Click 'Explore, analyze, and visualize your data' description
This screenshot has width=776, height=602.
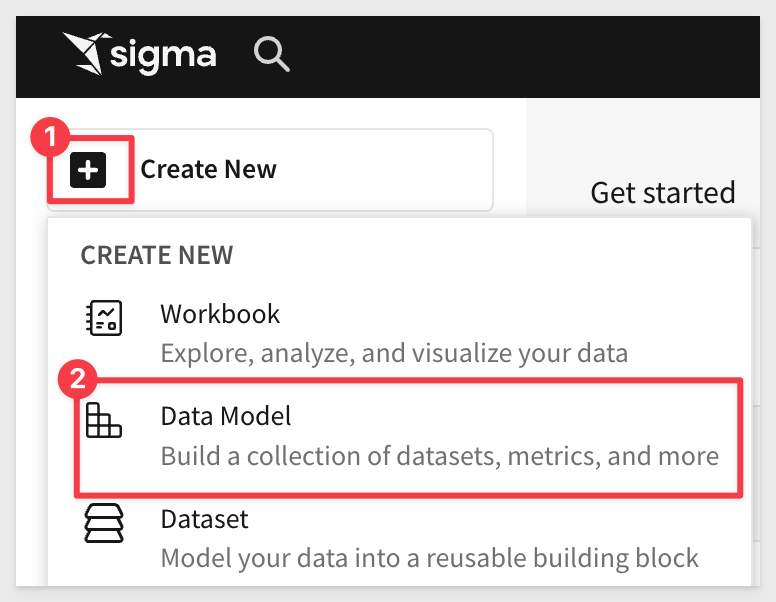coord(394,353)
